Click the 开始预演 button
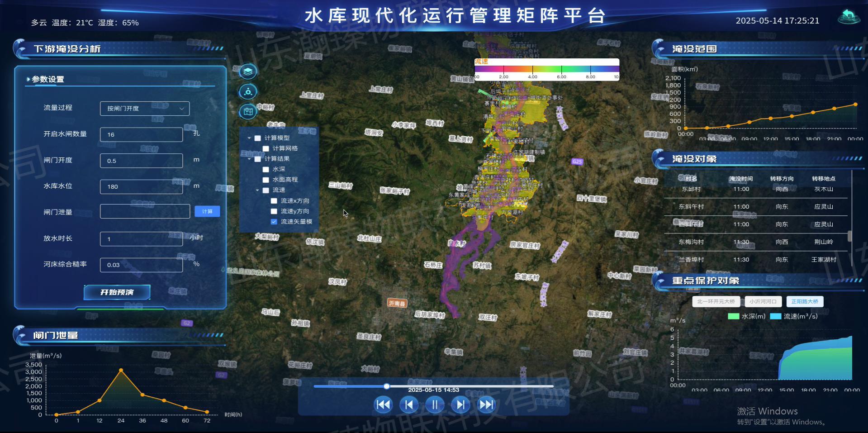868x433 pixels. tap(117, 292)
